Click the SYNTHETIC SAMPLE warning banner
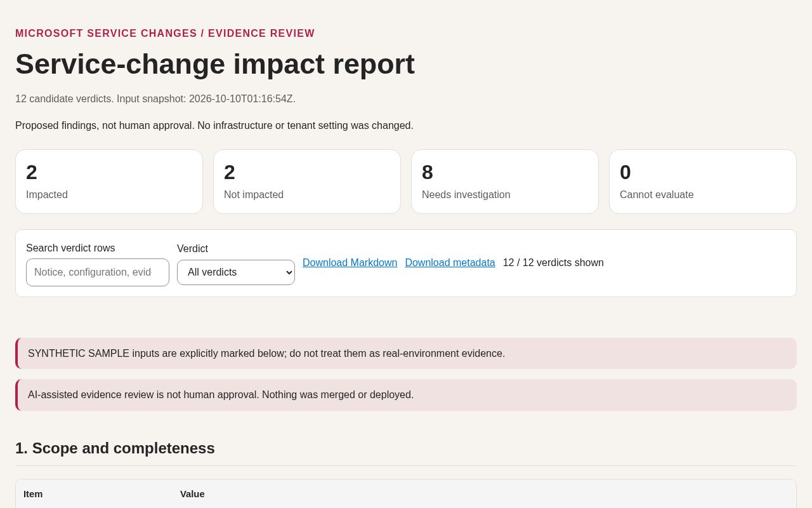 pos(406,354)
